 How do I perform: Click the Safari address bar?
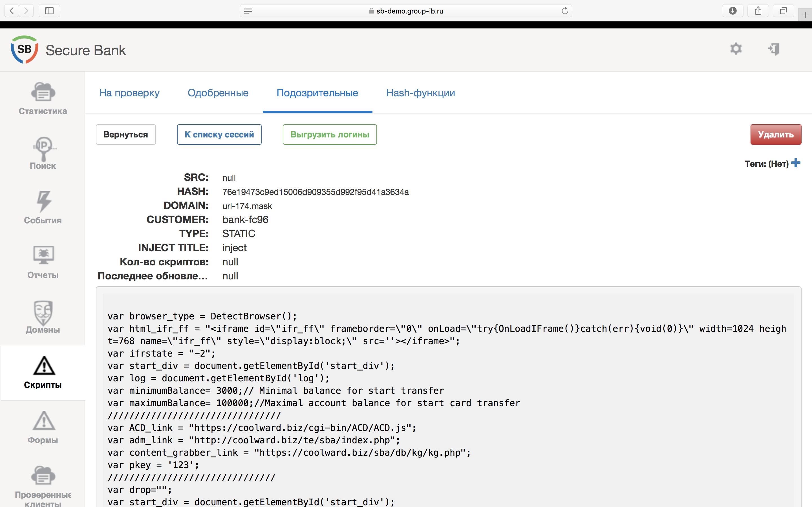(x=406, y=11)
